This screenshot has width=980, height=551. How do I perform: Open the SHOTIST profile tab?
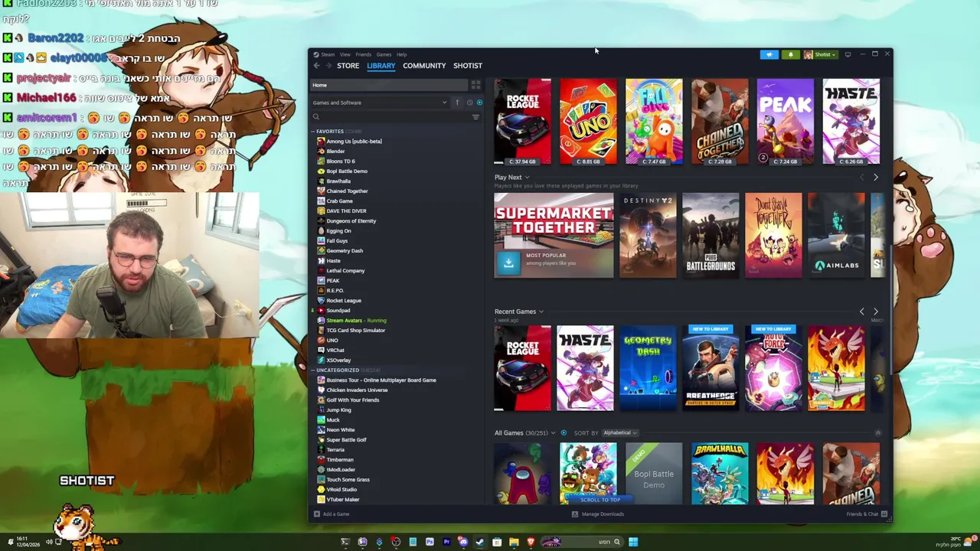pos(468,66)
